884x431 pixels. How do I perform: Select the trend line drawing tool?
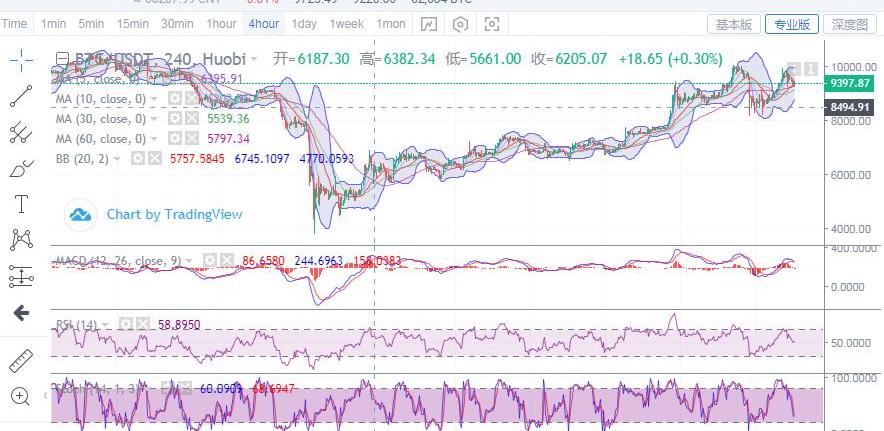coord(21,96)
